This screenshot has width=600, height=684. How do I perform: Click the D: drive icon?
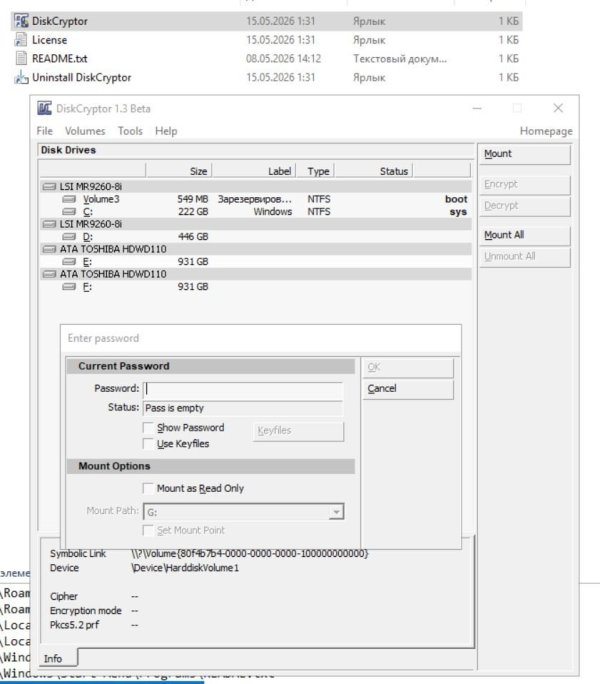pos(69,237)
